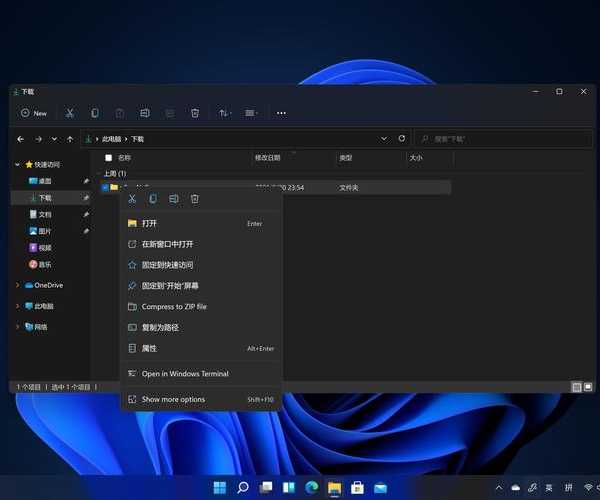
Task: Open the Sort options dropdown in toolbar
Action: pos(224,113)
